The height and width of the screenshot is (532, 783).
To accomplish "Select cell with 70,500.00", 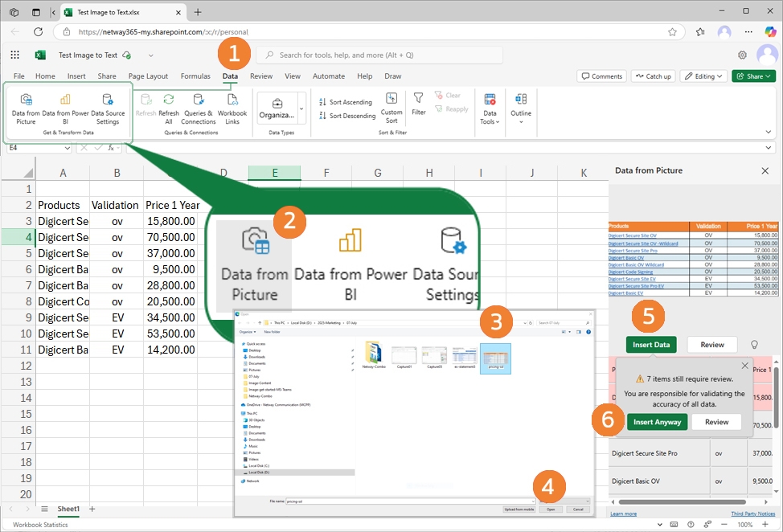I will [x=170, y=237].
